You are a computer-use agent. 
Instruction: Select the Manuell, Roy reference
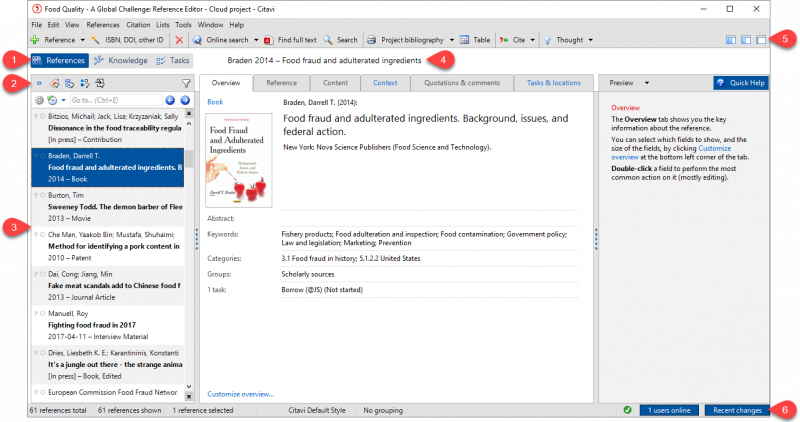(x=108, y=325)
